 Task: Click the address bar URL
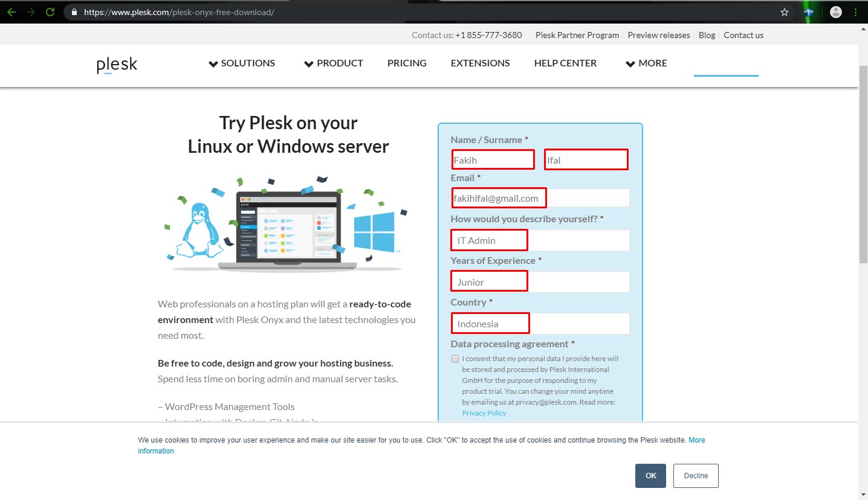coord(179,11)
